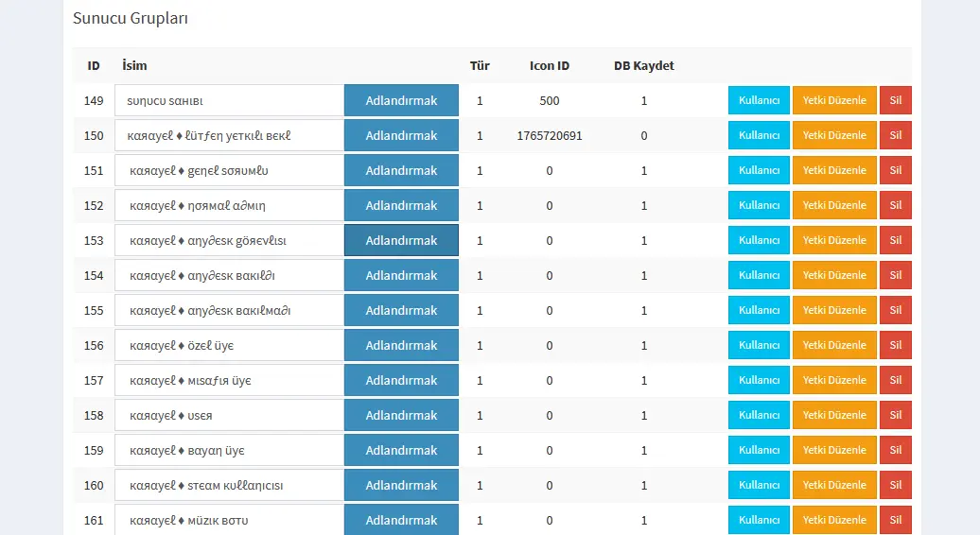Click the İsim column header

pyautogui.click(x=134, y=66)
